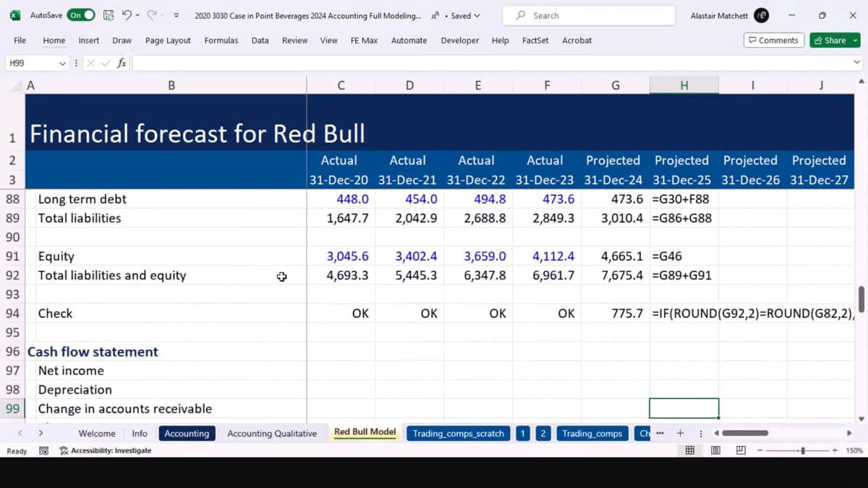Open the Saved status dropdown
The image size is (868, 488).
pos(464,16)
